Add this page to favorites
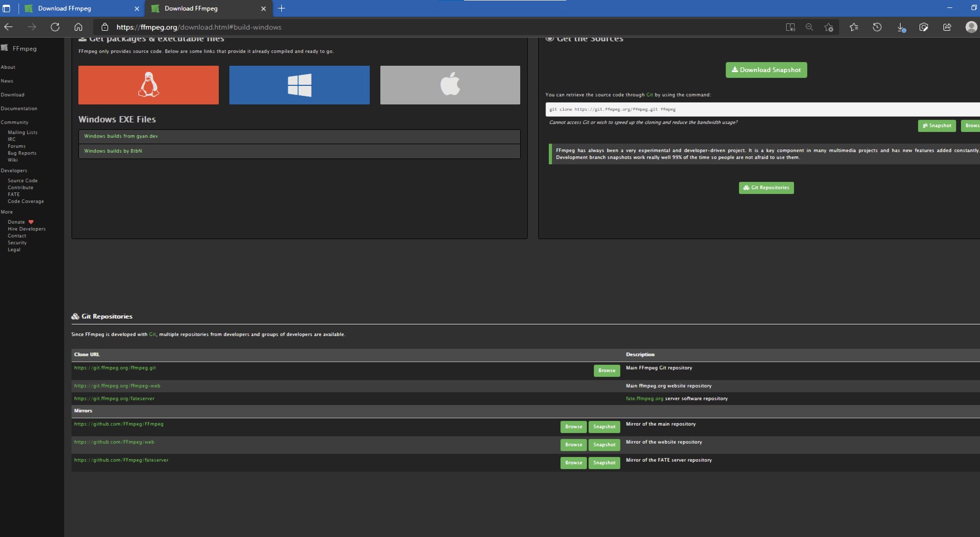The image size is (980, 537). (829, 27)
